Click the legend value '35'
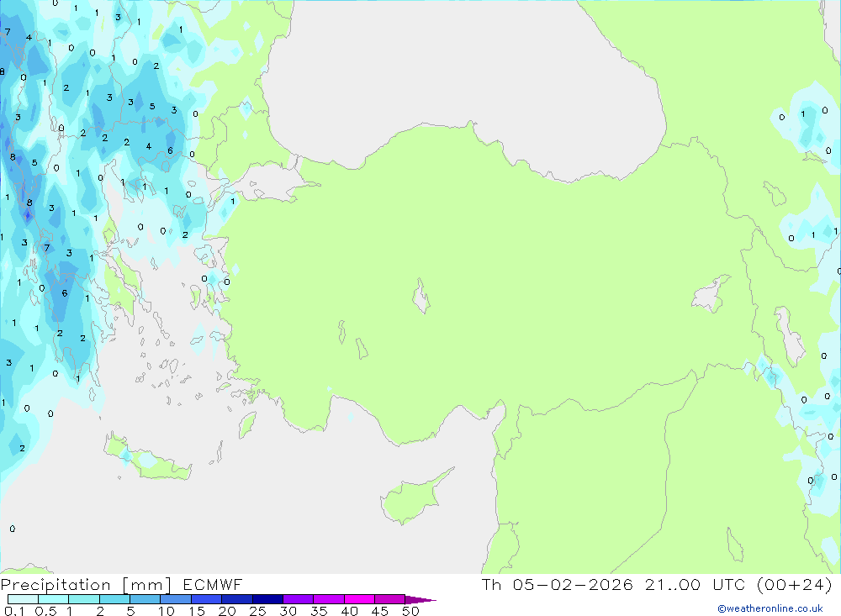Image resolution: width=841 pixels, height=616 pixels. click(319, 611)
